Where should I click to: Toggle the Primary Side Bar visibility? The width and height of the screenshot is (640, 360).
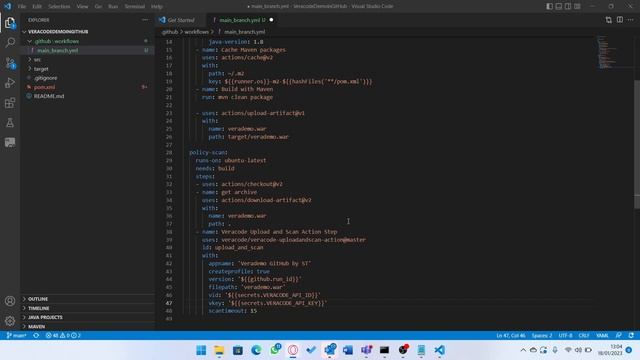pos(549,6)
